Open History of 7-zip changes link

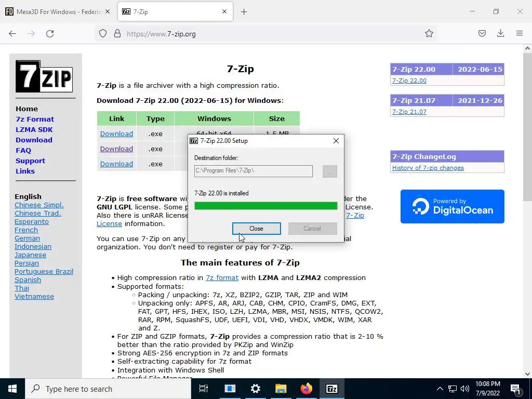[428, 168]
